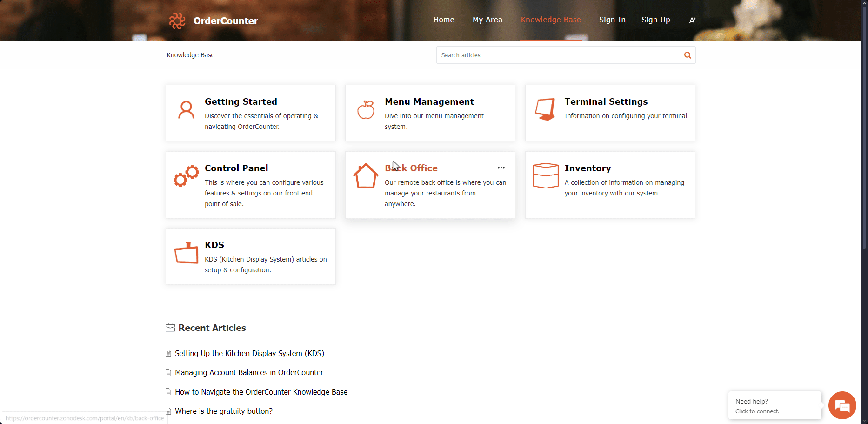This screenshot has width=868, height=424.
Task: Click the search magnifier icon
Action: [688, 55]
